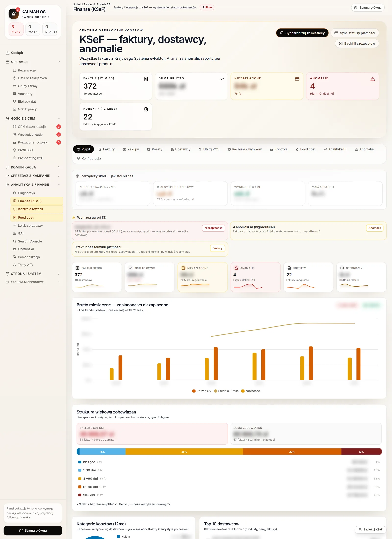Click Synchronizuj 12 miesiecy button

pyautogui.click(x=302, y=33)
